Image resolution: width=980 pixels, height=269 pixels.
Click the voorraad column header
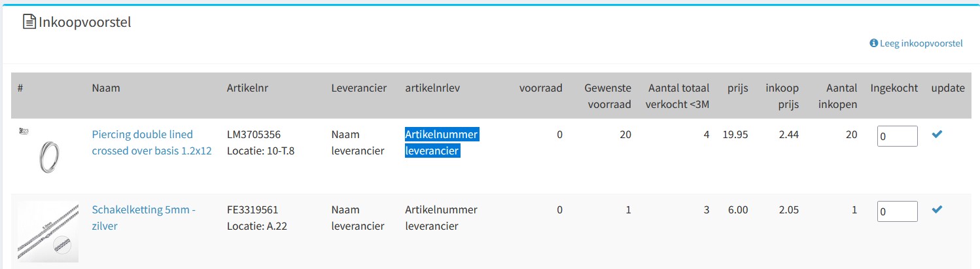pyautogui.click(x=541, y=88)
